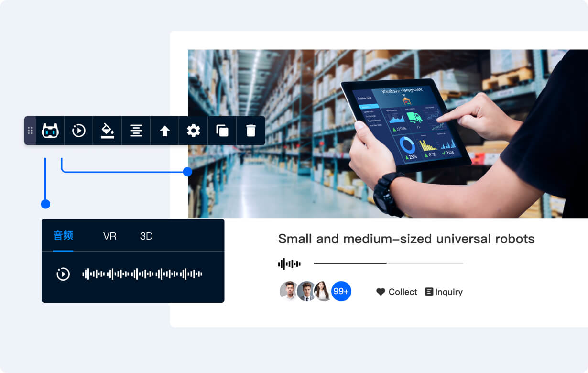This screenshot has width=588, height=373.
Task: Click the small waveform icon under title
Action: [289, 263]
